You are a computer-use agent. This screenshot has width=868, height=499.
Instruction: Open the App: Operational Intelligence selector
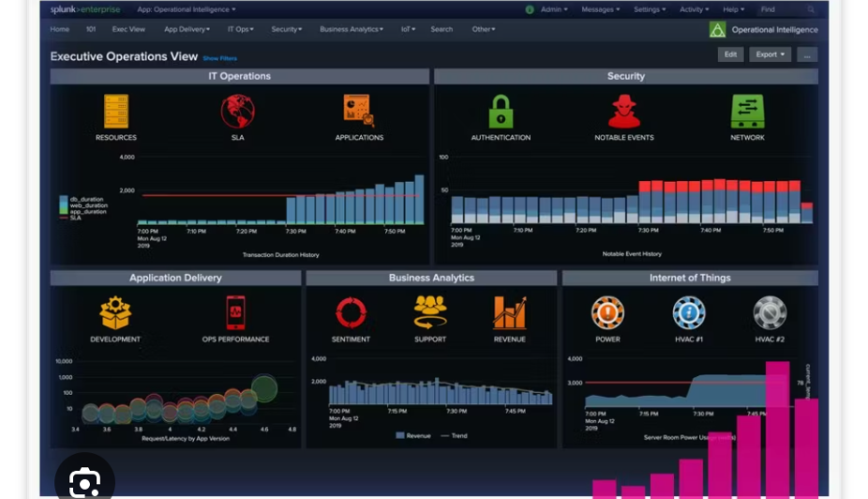click(x=186, y=9)
